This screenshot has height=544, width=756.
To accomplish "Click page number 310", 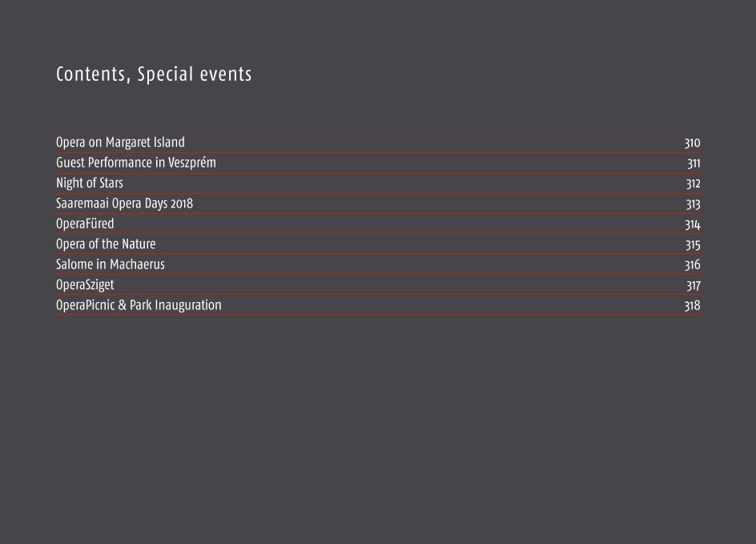I will 693,143.
